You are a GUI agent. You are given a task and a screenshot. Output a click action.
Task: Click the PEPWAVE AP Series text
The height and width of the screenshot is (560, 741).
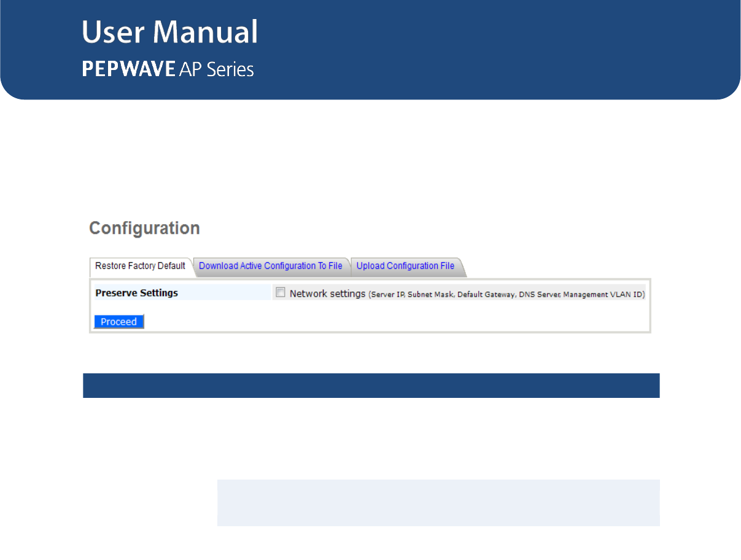click(168, 69)
